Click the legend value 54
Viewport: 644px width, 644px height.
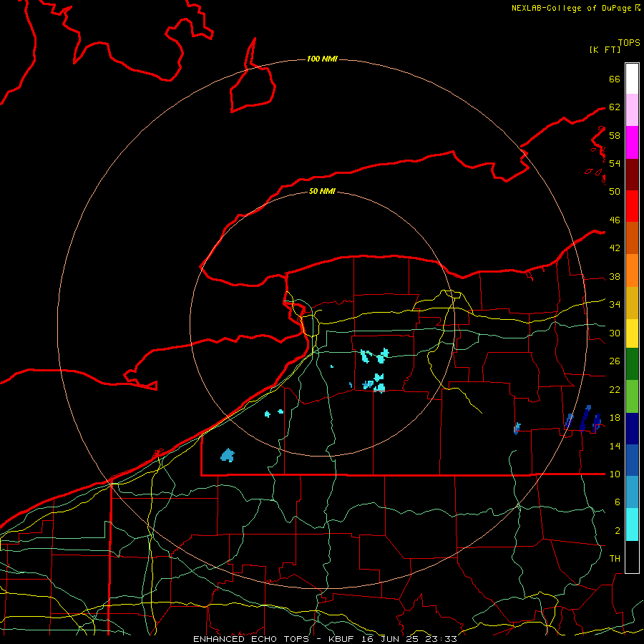615,163
